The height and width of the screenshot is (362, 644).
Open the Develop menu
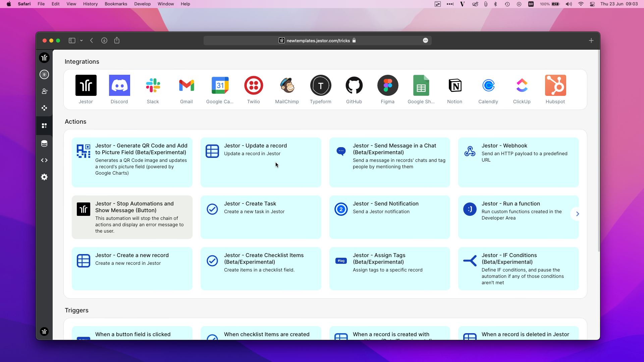[142, 4]
